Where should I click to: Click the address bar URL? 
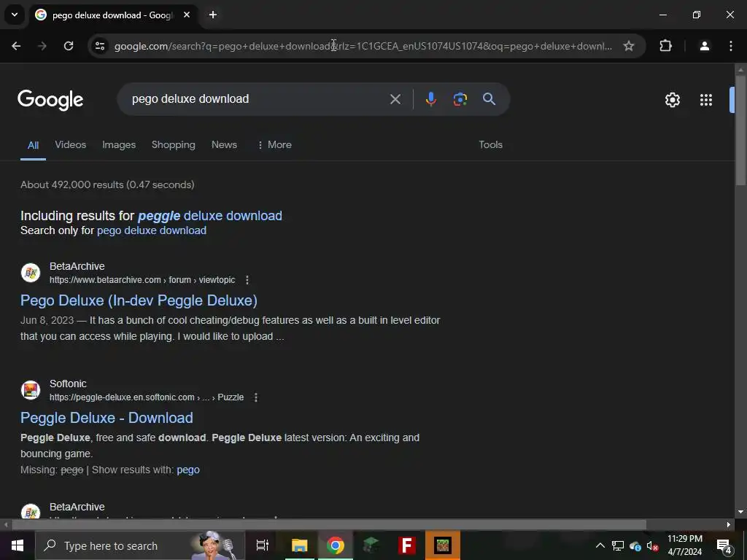pos(363,46)
